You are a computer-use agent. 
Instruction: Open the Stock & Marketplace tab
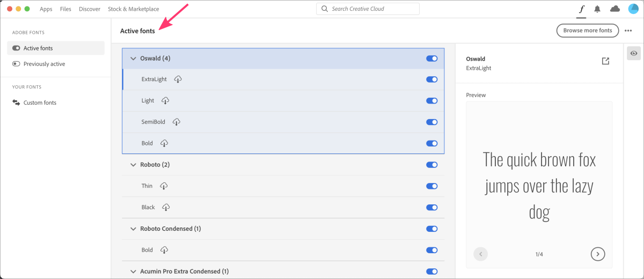coord(133,9)
